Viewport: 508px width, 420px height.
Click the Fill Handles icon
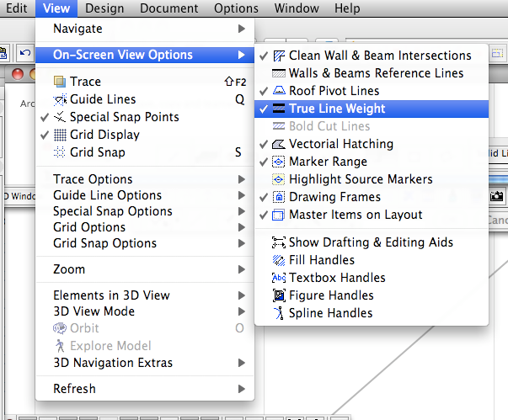tap(279, 260)
